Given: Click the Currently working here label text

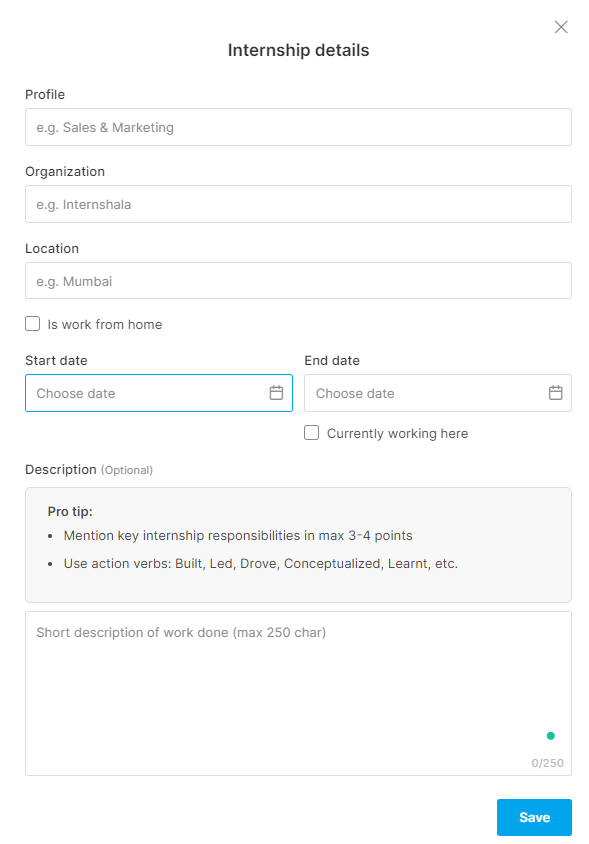Looking at the screenshot, I should [397, 433].
